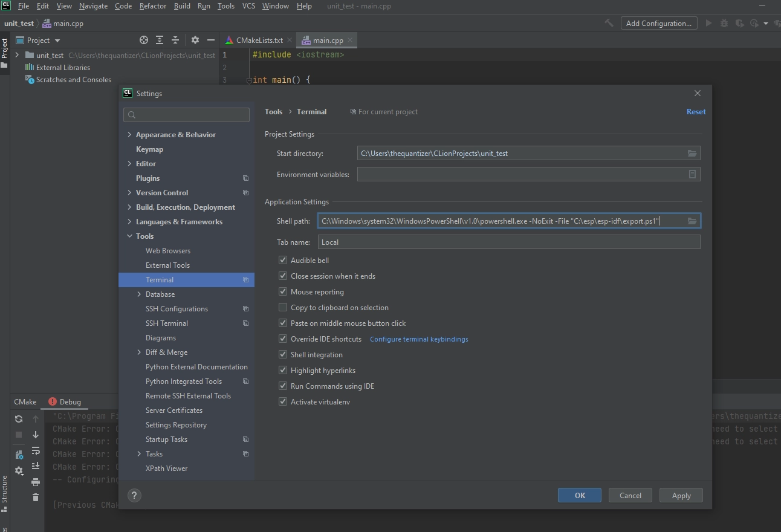Toggle Close session when it ends

(x=283, y=276)
